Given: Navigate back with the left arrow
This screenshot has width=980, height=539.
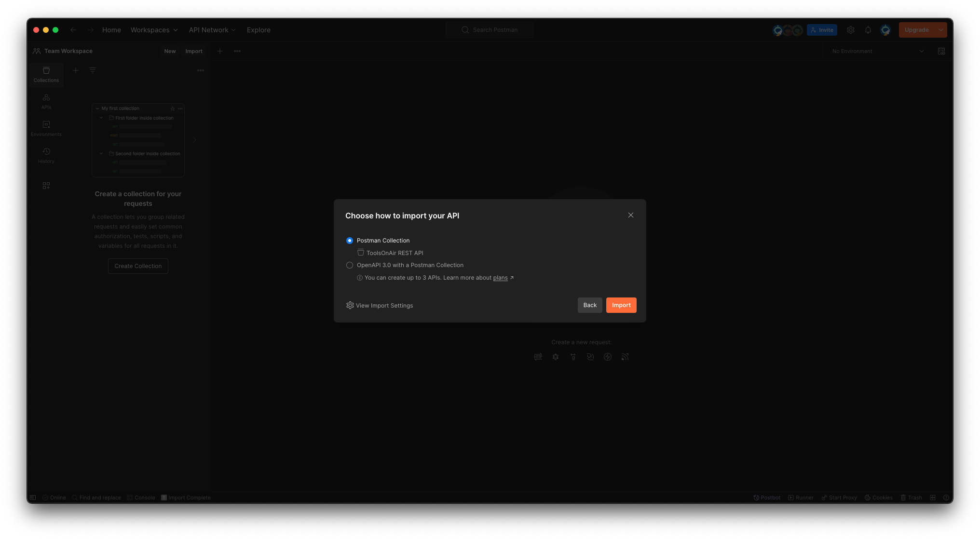Looking at the screenshot, I should 73,30.
